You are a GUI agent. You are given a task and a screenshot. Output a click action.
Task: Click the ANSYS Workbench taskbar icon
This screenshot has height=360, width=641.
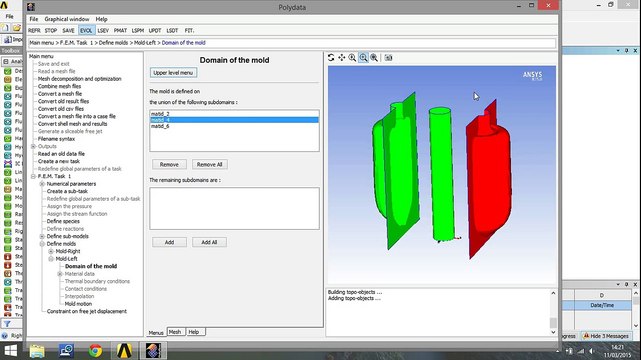coord(124,351)
